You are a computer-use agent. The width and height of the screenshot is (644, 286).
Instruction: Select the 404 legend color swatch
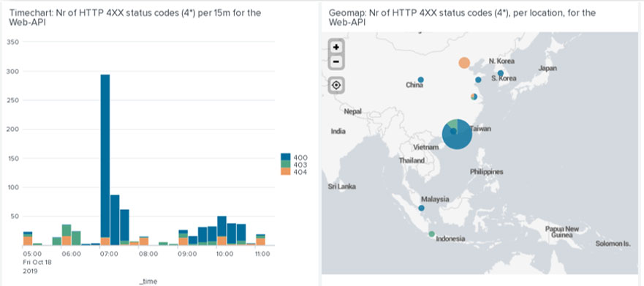tap(285, 171)
